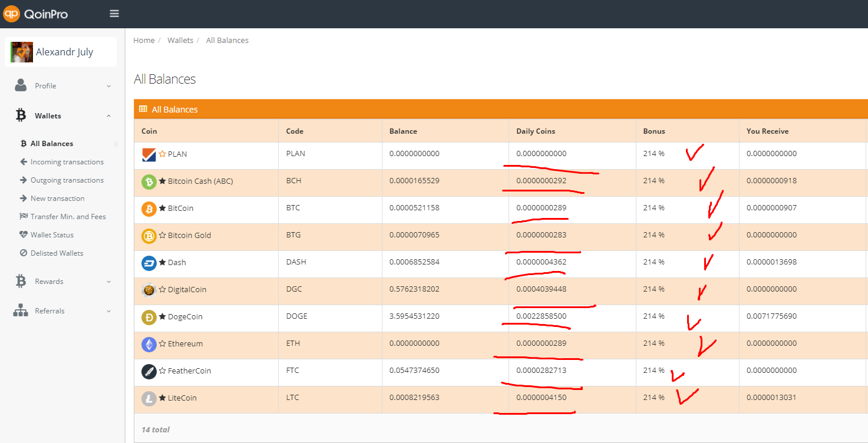Screen dimensions: 868x443
Task: Toggle the Bitcoin Gold favorite star
Action: [x=162, y=235]
